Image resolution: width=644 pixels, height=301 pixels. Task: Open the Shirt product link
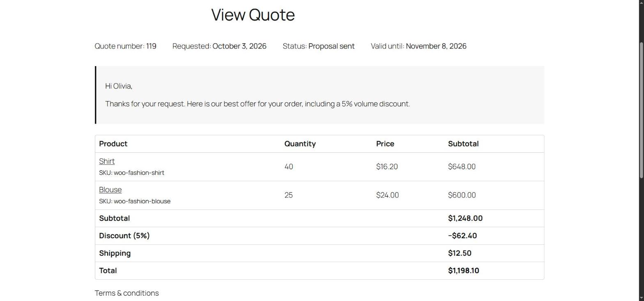pyautogui.click(x=107, y=161)
